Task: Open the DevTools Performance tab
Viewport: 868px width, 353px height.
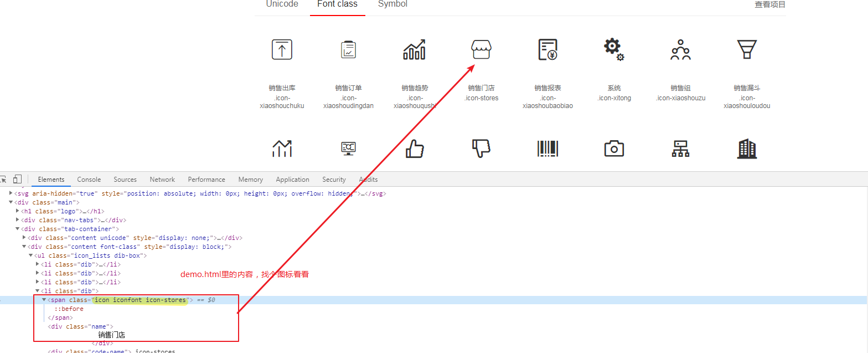Action: pyautogui.click(x=206, y=180)
